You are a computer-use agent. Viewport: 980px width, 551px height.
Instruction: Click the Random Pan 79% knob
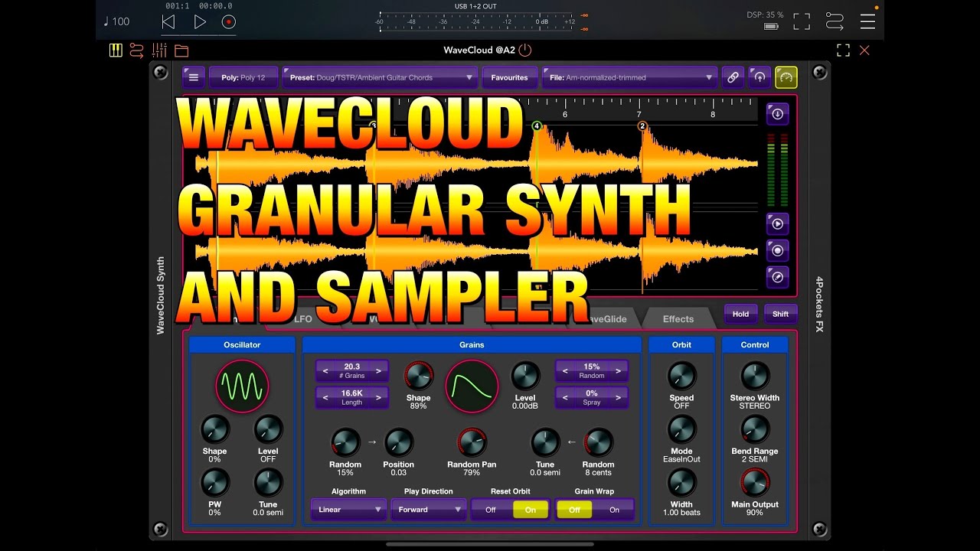click(x=472, y=443)
